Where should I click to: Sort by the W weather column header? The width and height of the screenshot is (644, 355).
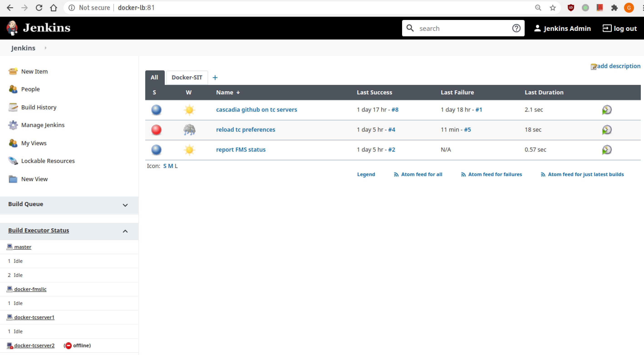click(x=189, y=93)
